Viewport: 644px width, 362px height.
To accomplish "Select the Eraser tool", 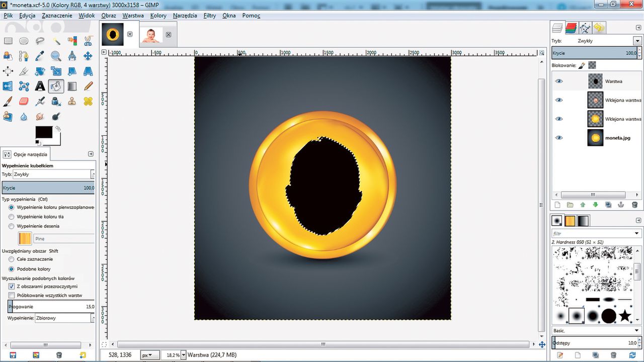I will click(x=24, y=101).
